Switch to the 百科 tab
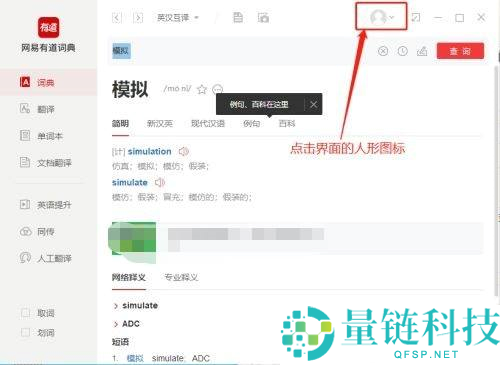 click(287, 124)
